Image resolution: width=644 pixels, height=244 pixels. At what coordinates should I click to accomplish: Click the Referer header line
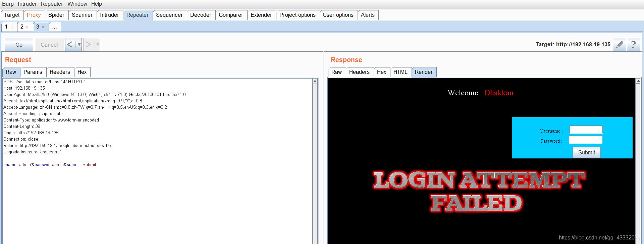pos(57,145)
